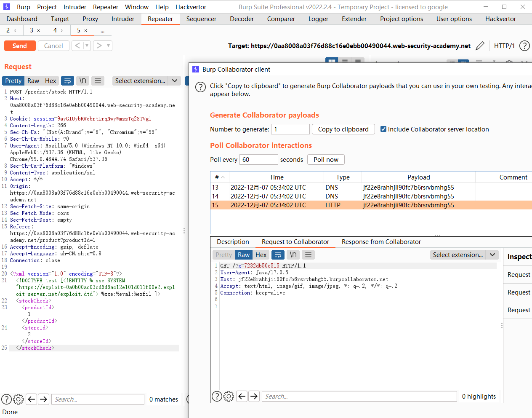Close Repeater tab 4 with its ×
This screenshot has height=418, width=532.
[62, 30]
